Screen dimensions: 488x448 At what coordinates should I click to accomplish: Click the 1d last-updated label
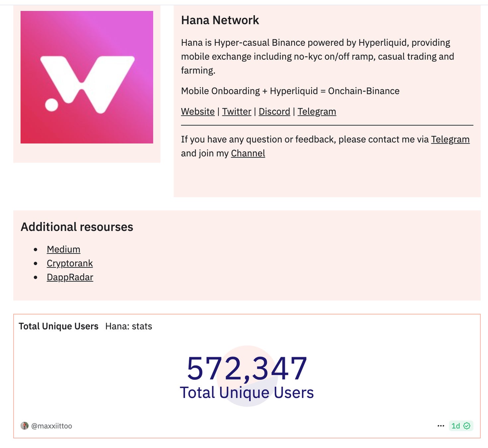(x=455, y=426)
